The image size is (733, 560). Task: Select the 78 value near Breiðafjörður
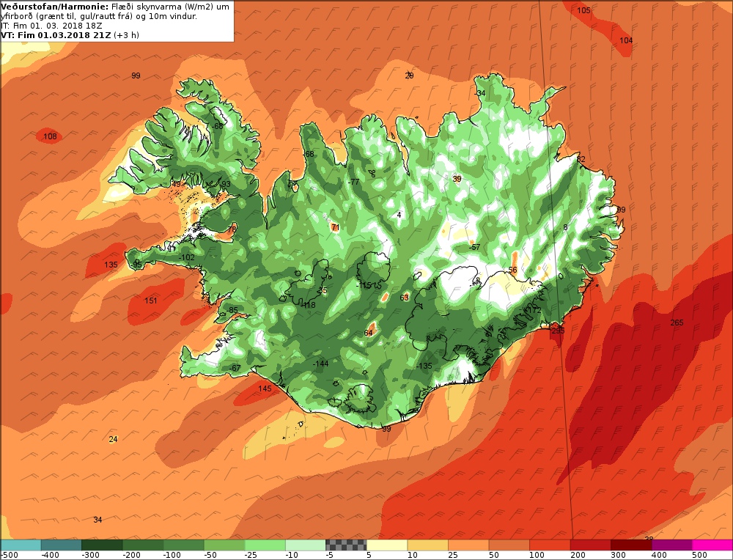click(232, 229)
